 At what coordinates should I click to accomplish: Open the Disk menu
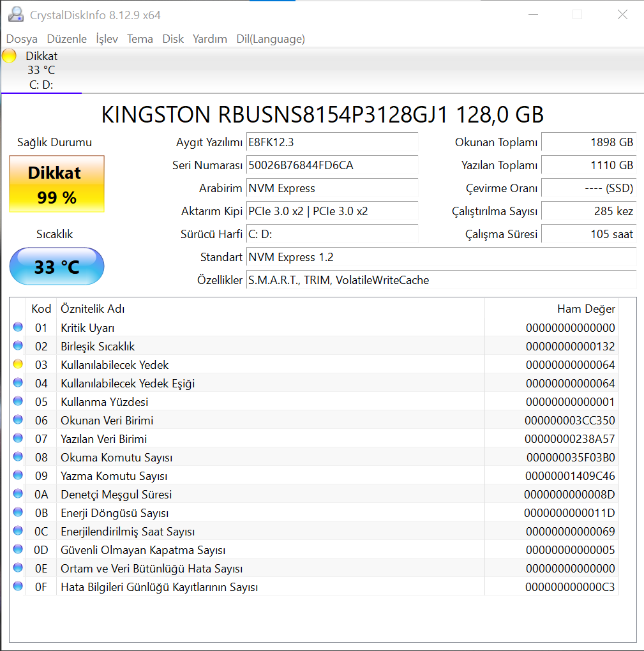[173, 39]
